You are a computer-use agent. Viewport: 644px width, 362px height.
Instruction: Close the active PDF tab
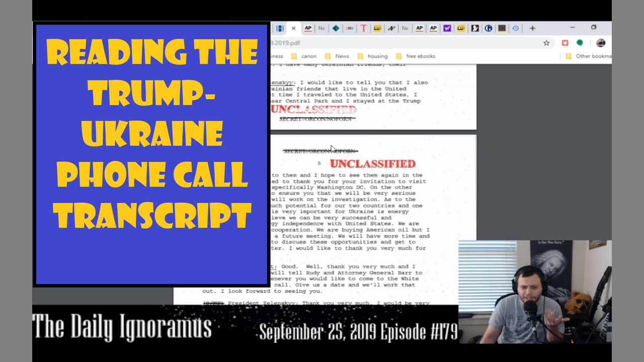click(x=294, y=28)
